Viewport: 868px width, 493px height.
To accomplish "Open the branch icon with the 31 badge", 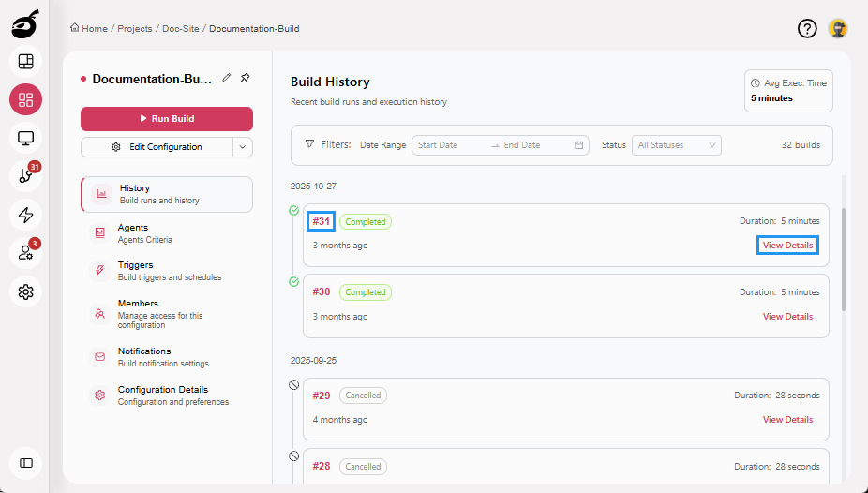I will [25, 176].
